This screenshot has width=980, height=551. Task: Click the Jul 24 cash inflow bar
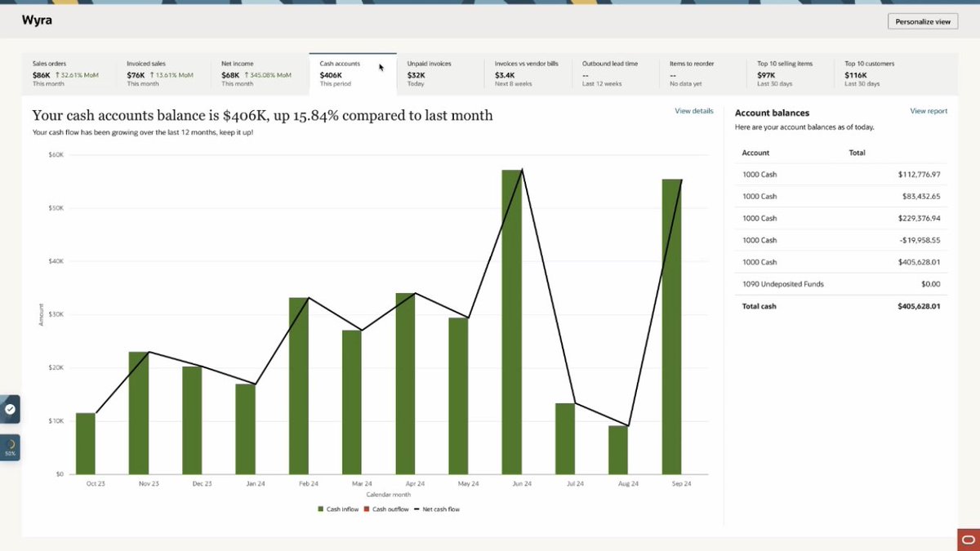point(565,438)
